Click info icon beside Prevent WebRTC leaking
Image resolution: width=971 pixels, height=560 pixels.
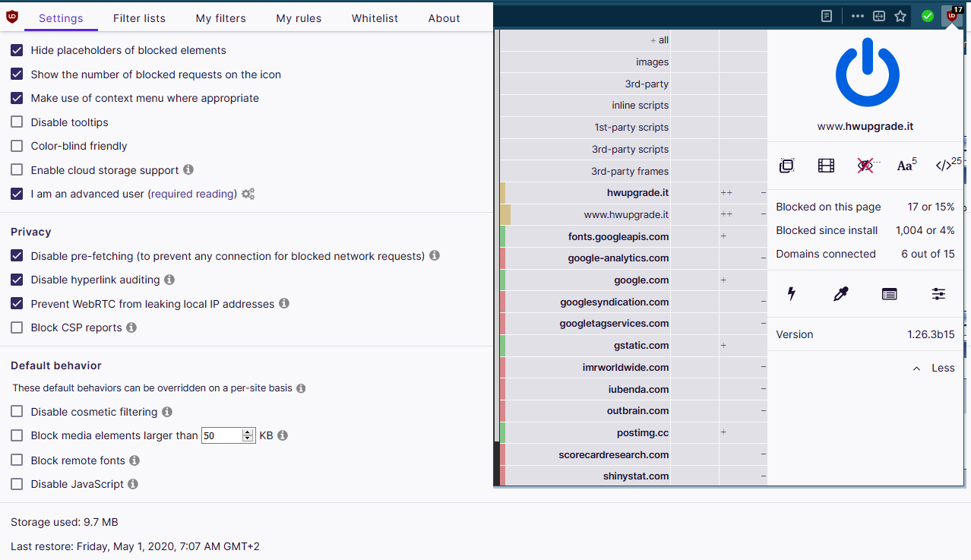click(284, 303)
